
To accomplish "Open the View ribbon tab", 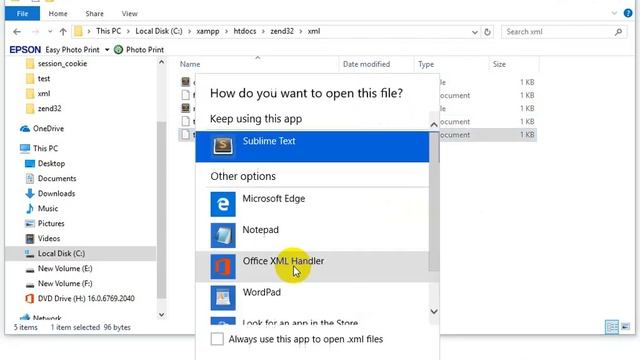I will coord(129,13).
